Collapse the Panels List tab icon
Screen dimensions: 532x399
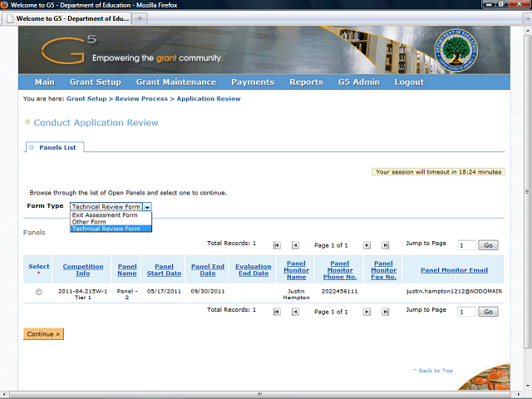pos(32,147)
